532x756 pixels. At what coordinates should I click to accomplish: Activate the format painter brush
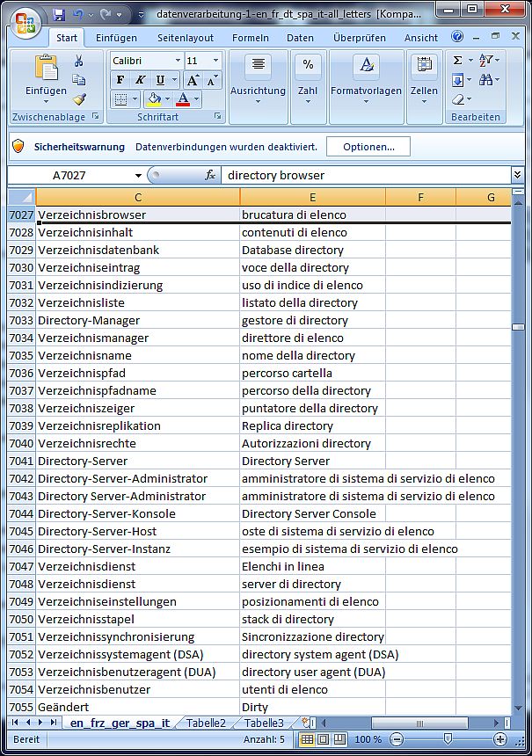[x=79, y=99]
